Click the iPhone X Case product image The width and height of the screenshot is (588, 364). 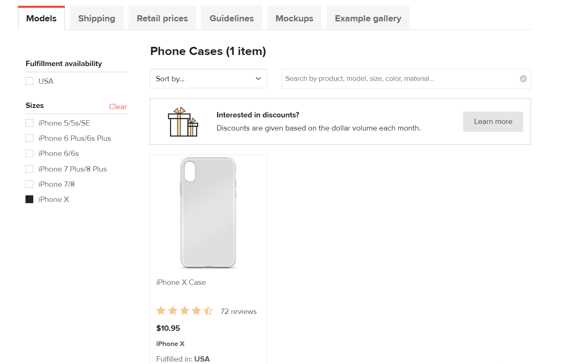(209, 213)
